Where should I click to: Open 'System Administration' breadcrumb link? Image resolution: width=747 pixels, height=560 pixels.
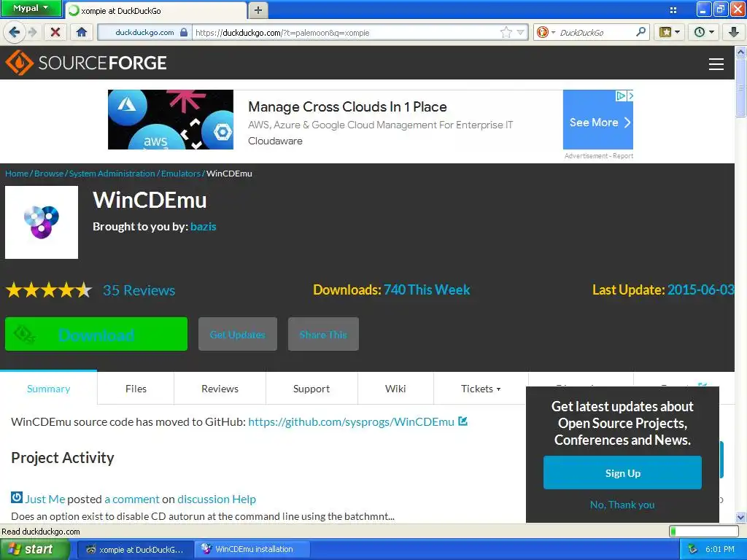[x=112, y=174]
